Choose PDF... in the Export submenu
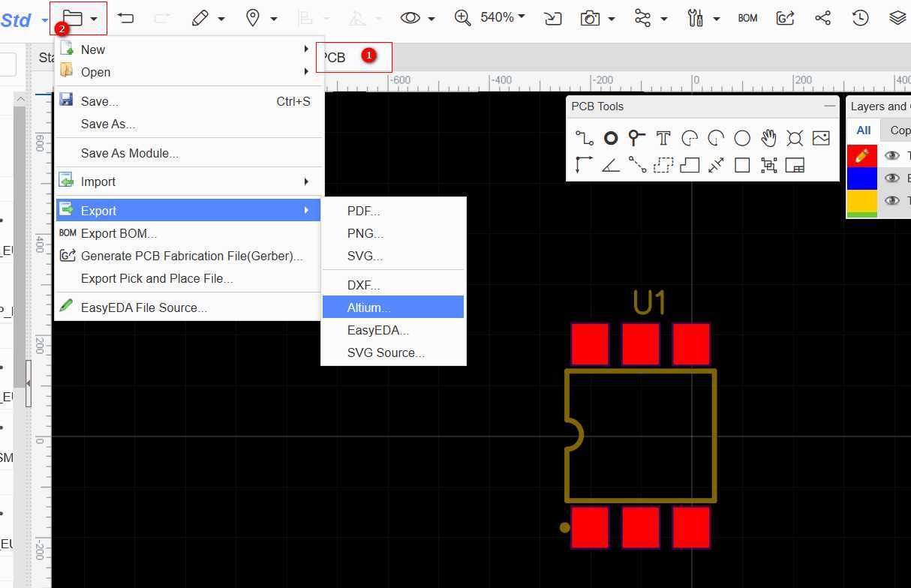 click(393, 211)
